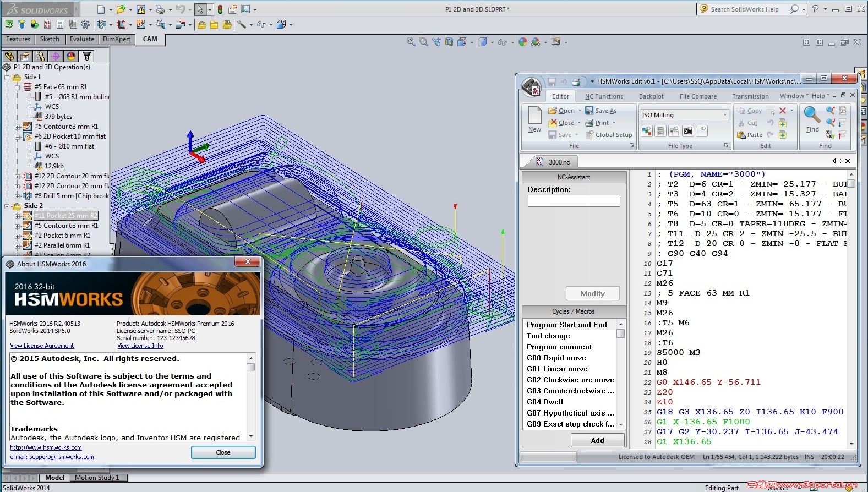Select '#2 Parallel 6mm R1' in the tree

tap(62, 245)
